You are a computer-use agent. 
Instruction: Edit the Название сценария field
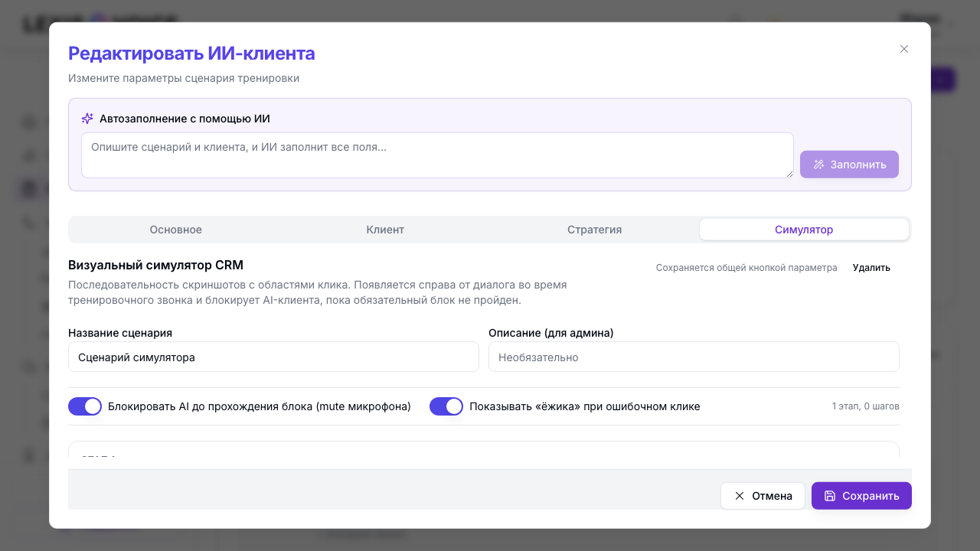pos(273,357)
